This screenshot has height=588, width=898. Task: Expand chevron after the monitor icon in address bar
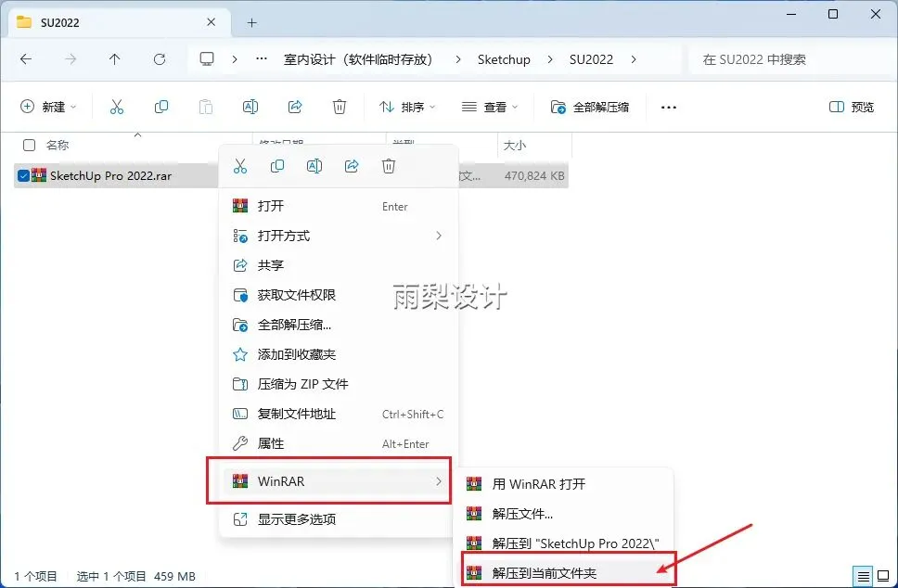pos(234,59)
